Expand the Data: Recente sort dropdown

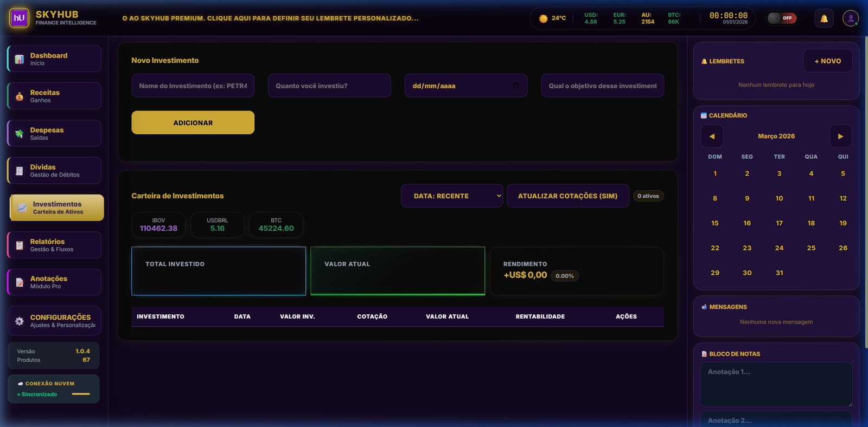click(x=451, y=196)
